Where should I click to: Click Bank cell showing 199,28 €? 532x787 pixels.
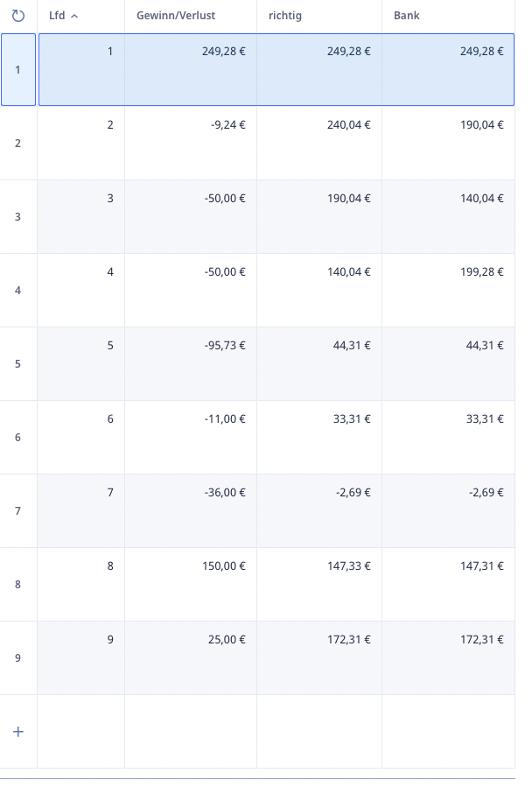(448, 290)
